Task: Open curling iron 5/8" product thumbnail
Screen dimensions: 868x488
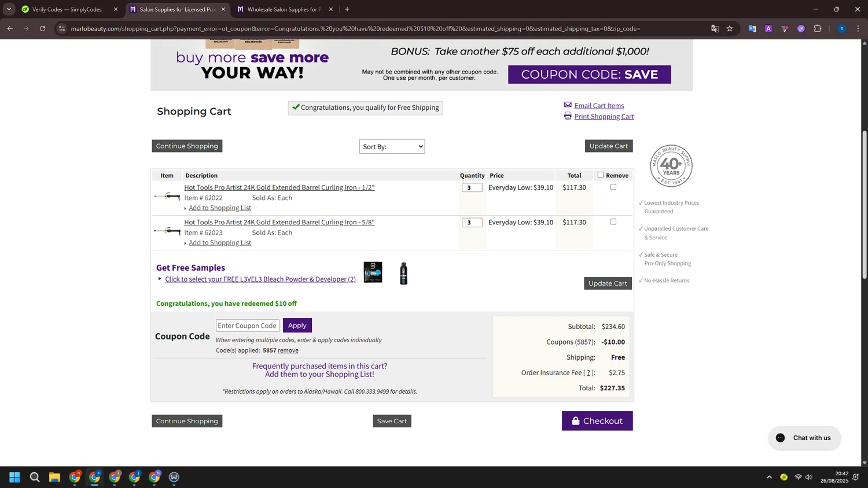Action: pyautogui.click(x=167, y=231)
